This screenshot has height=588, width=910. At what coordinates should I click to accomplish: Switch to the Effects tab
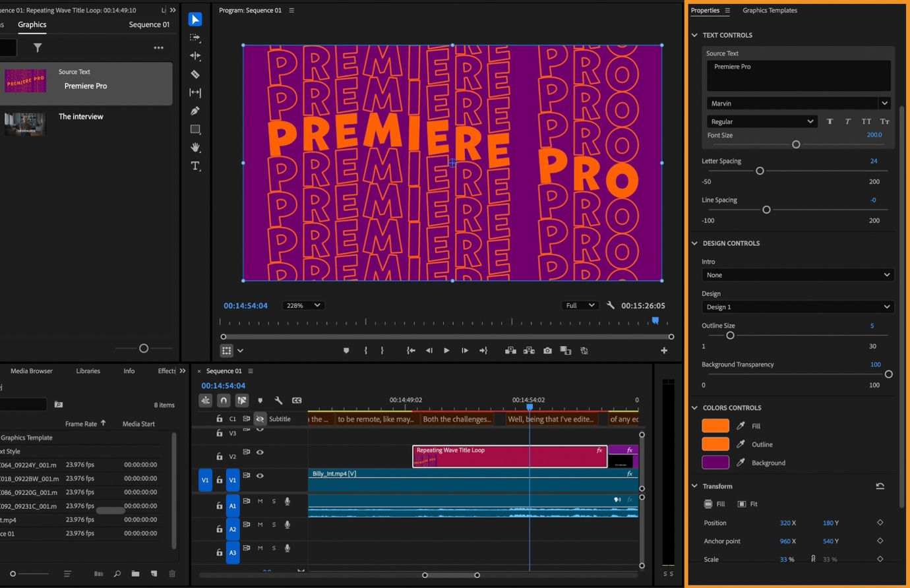point(166,370)
